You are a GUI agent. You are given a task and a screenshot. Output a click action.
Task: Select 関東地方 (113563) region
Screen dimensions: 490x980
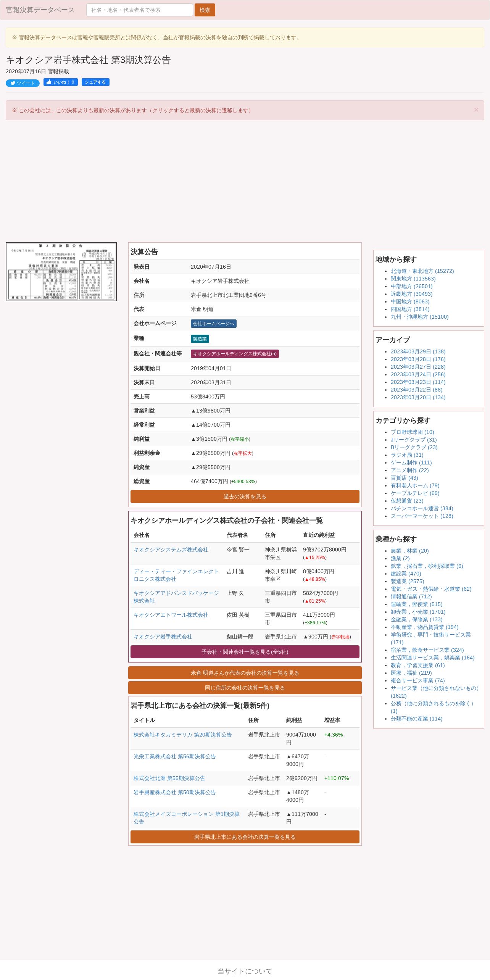coord(413,279)
